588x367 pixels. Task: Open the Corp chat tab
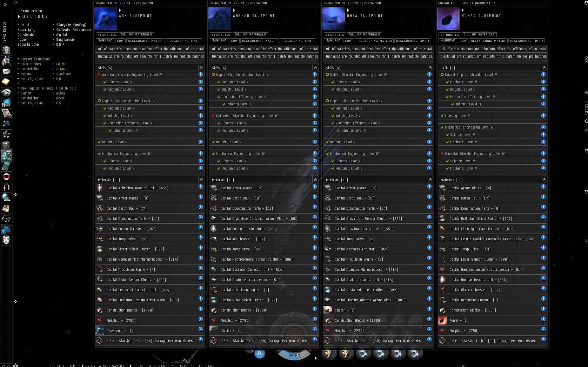[x=212, y=365]
